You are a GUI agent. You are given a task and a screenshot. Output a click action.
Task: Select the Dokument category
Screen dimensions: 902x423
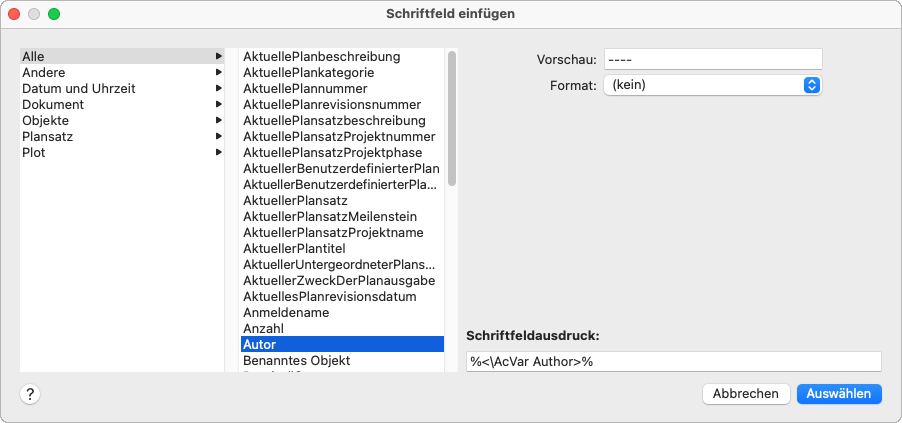tap(53, 105)
